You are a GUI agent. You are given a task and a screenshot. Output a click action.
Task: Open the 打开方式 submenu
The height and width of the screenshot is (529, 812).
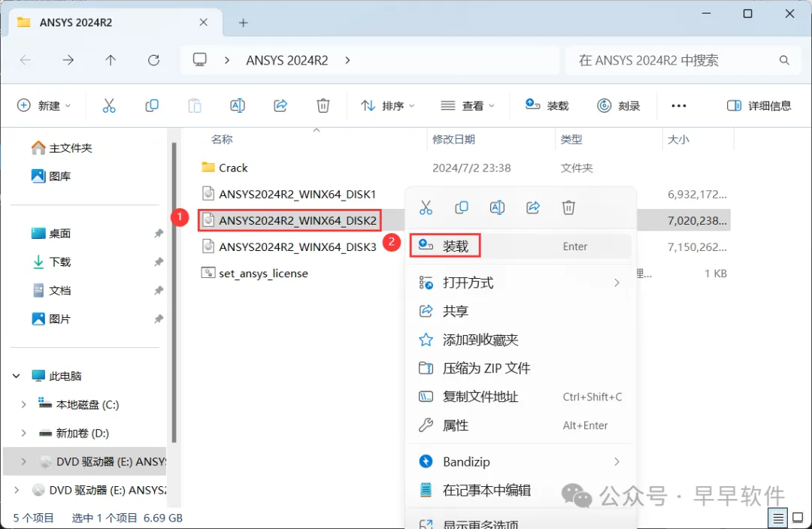coord(520,283)
